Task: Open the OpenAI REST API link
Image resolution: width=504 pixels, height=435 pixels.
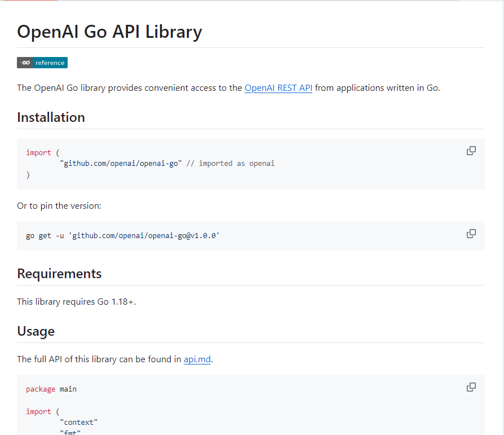Action: (x=278, y=88)
